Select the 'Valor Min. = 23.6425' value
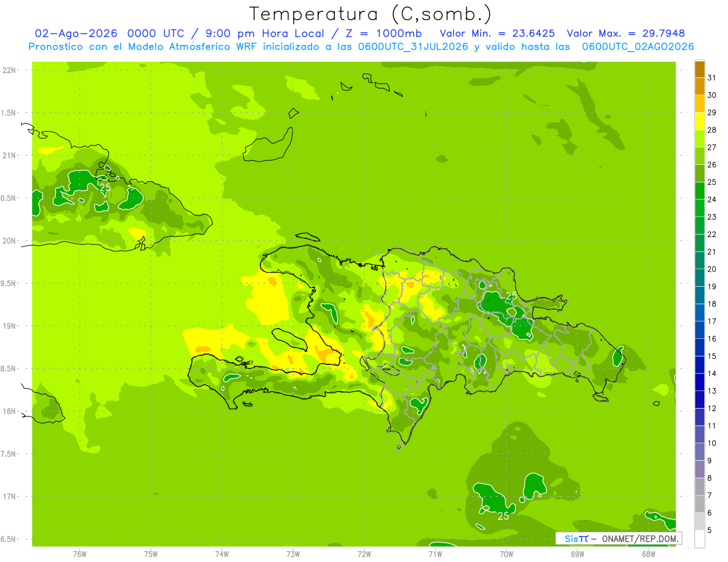 tap(498, 33)
